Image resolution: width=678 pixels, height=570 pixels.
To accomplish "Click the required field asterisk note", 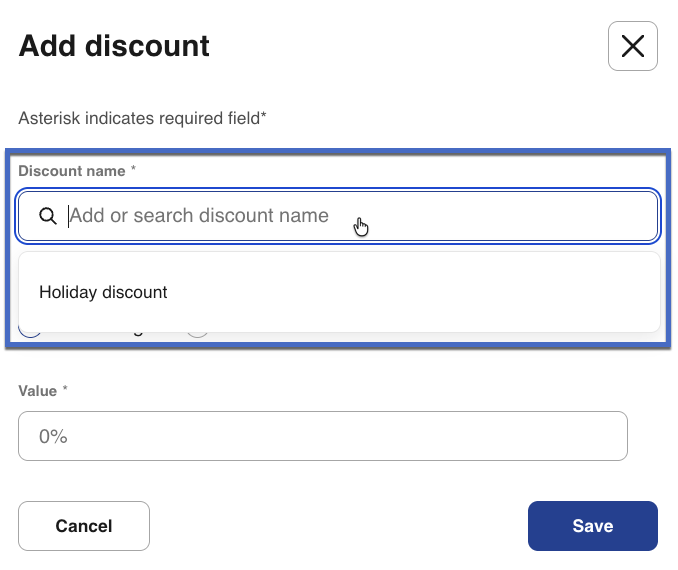I will pos(142,119).
